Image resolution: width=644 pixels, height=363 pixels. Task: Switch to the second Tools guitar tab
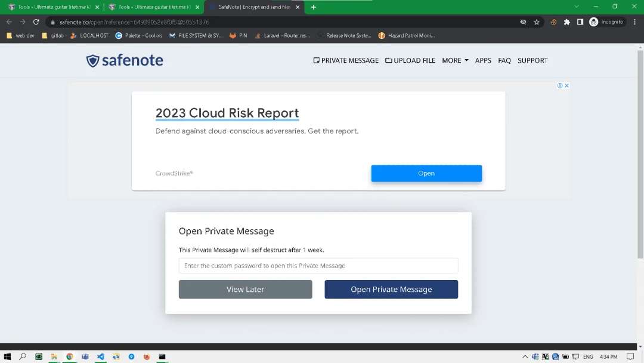(154, 7)
